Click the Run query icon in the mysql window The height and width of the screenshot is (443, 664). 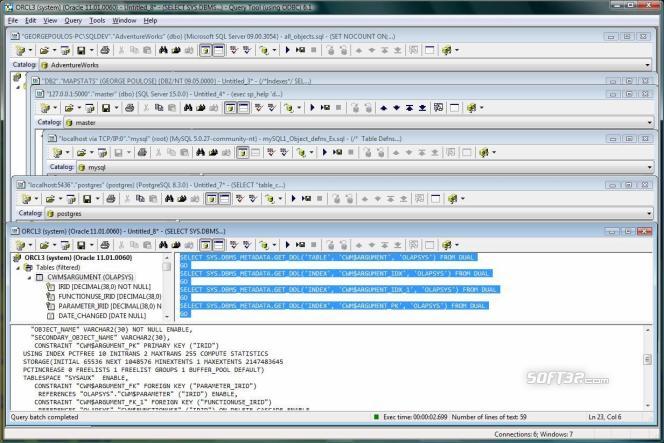tap(325, 152)
